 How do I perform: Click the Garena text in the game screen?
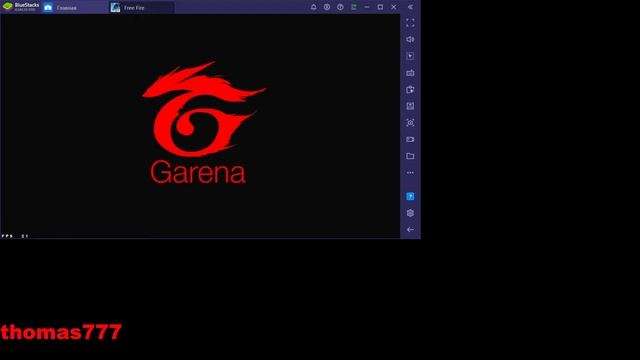pyautogui.click(x=198, y=172)
